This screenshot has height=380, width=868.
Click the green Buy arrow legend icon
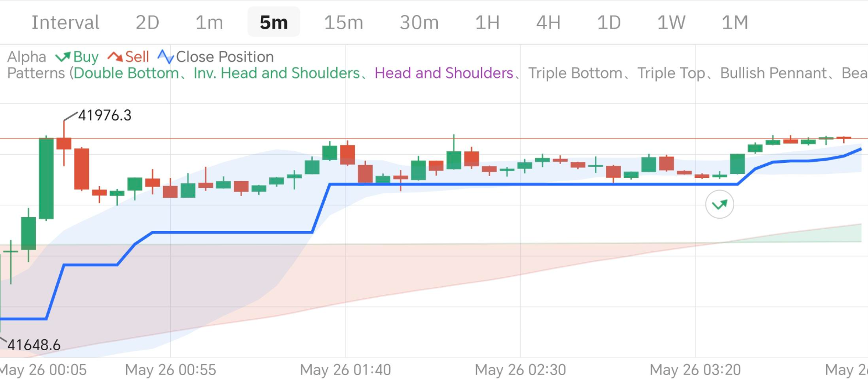(x=62, y=57)
